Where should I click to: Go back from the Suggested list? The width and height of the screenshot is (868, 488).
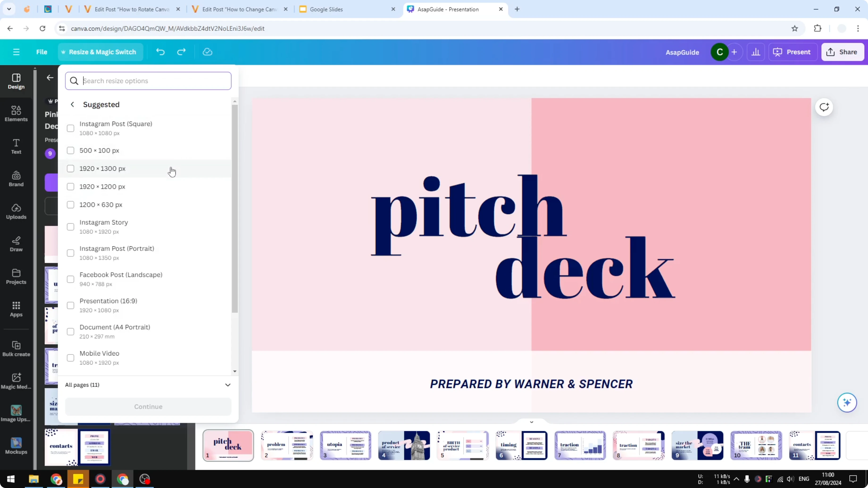pyautogui.click(x=72, y=104)
